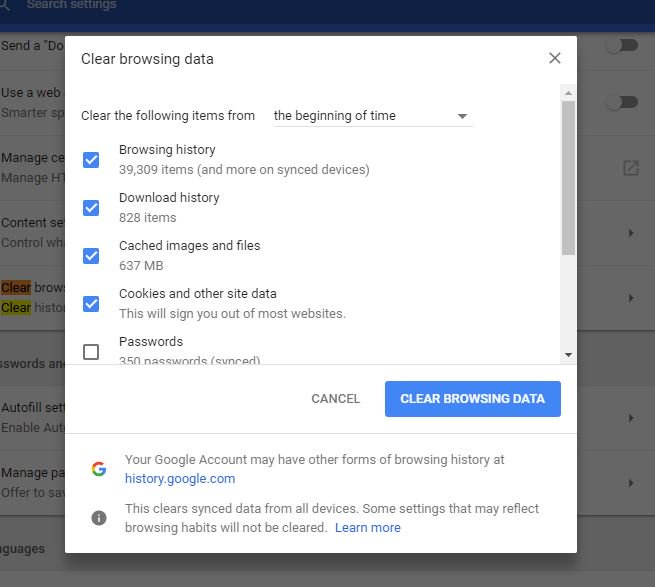Click the dialog scrollbar down arrow
The height and width of the screenshot is (587, 655).
[x=568, y=355]
